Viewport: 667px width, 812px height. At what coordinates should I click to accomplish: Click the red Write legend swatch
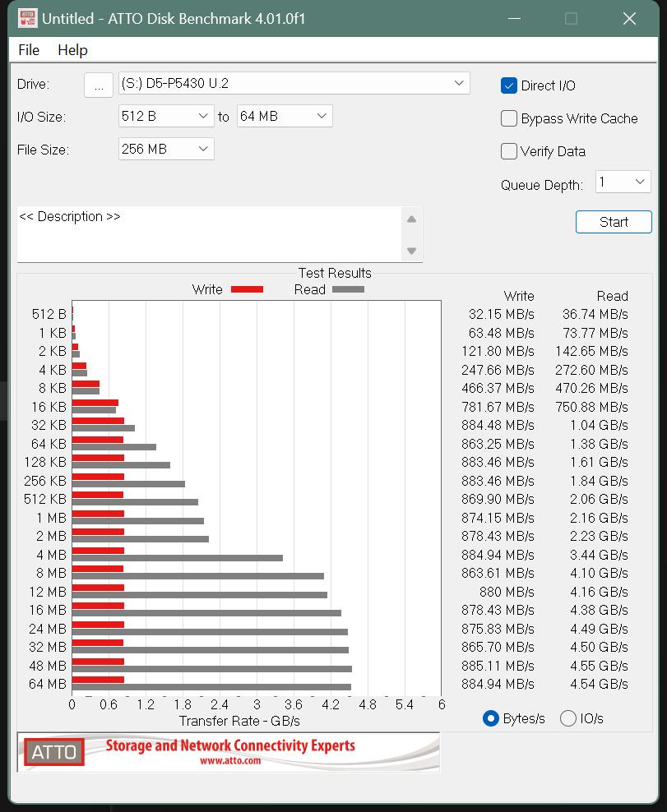pyautogui.click(x=247, y=289)
